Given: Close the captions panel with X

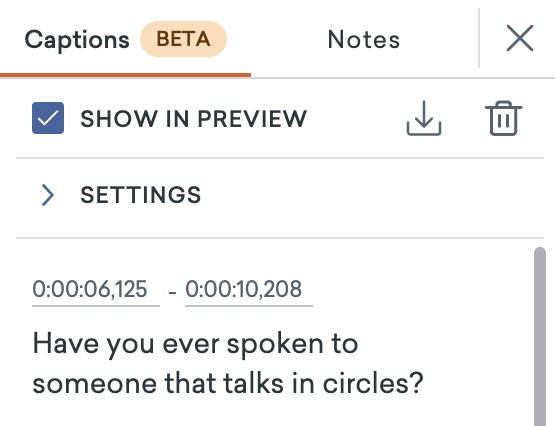Looking at the screenshot, I should point(520,38).
